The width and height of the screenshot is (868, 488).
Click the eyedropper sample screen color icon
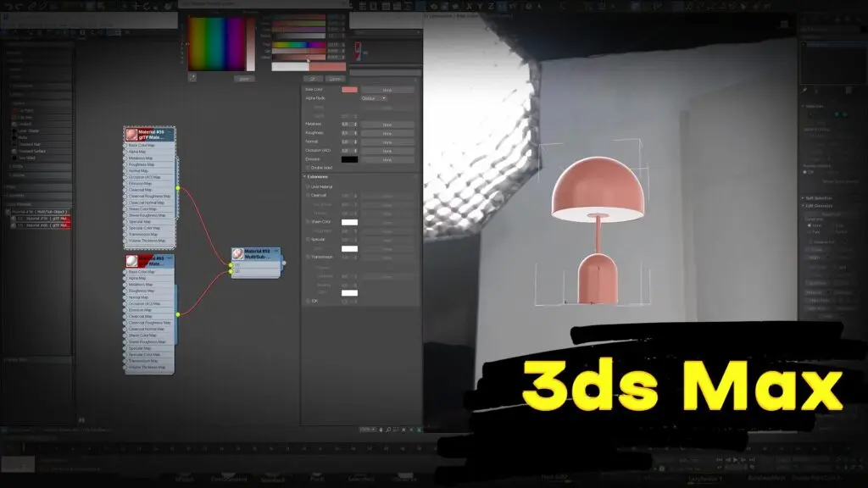pyautogui.click(x=192, y=77)
